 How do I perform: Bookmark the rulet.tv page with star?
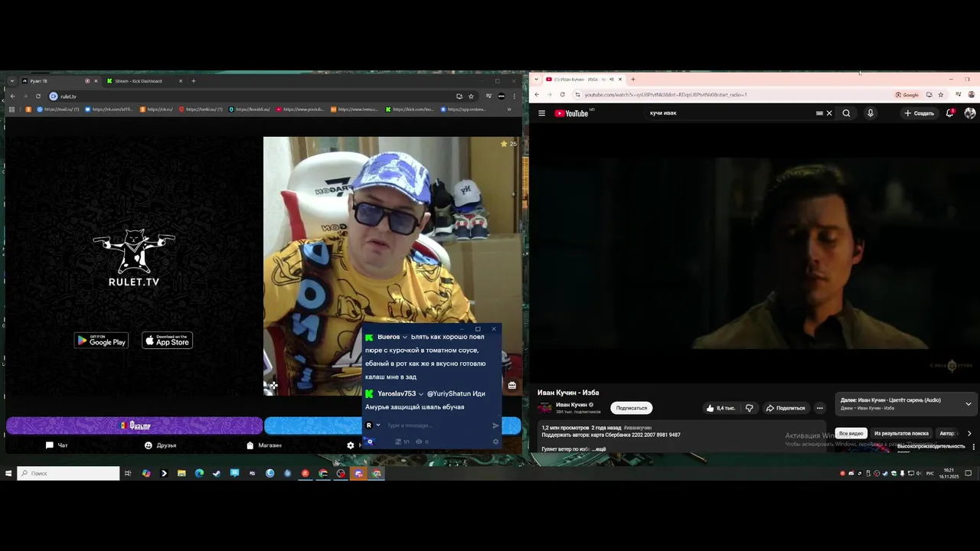471,96
